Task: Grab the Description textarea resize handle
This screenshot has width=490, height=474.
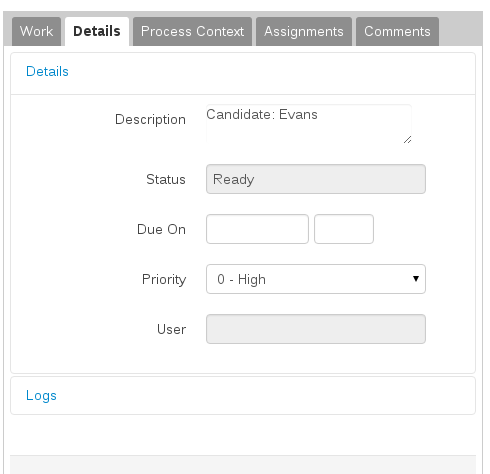Action: tap(407, 140)
